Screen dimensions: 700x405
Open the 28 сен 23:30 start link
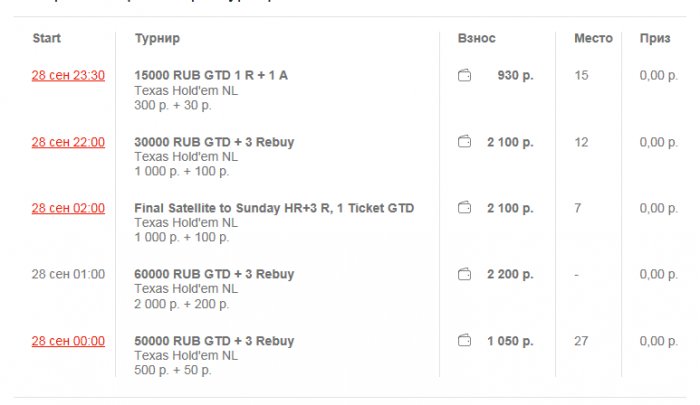68,76
